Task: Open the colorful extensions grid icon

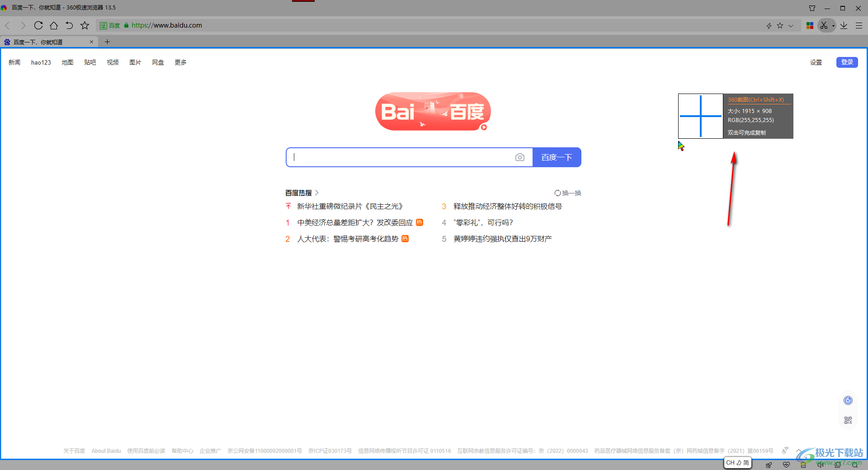Action: click(810, 26)
